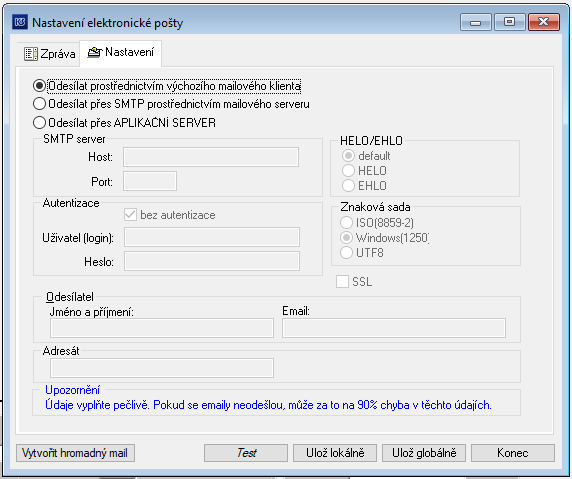Save settings with Ulož lokálně
This screenshot has height=479, width=572.
coord(335,453)
